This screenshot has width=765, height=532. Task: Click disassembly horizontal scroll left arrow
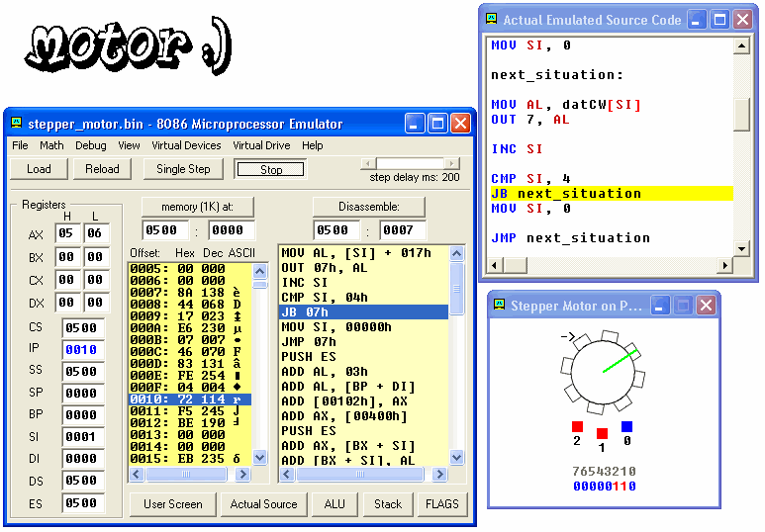coord(287,474)
